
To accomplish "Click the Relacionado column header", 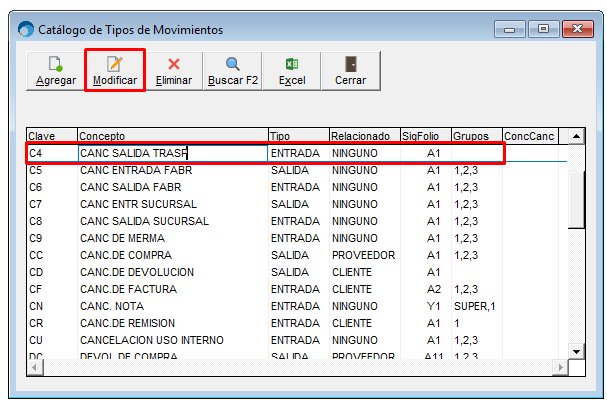I will click(x=365, y=136).
